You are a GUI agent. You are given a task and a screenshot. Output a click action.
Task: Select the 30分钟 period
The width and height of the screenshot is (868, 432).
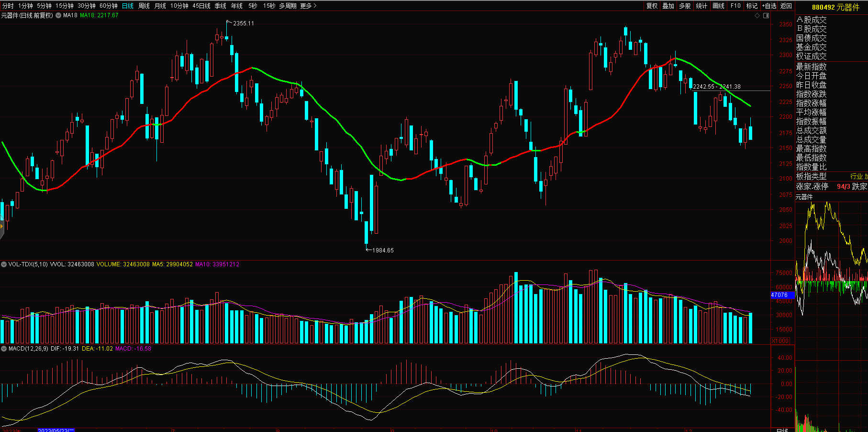click(x=87, y=6)
